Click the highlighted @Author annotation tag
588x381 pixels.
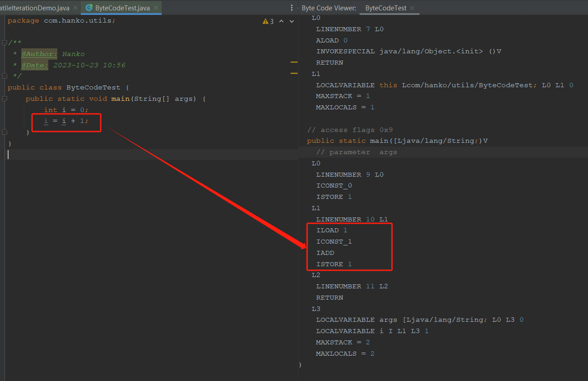click(x=39, y=53)
